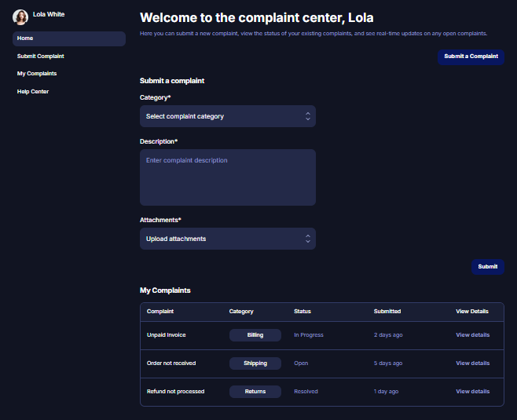Focus the complaint description text area
This screenshot has height=420, width=517.
coord(228,177)
